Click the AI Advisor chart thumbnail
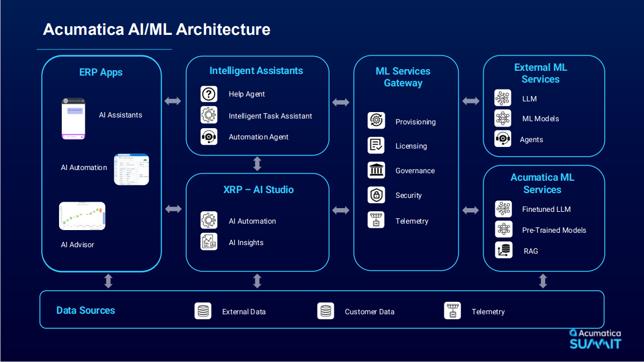This screenshot has width=644, height=362. click(x=82, y=216)
